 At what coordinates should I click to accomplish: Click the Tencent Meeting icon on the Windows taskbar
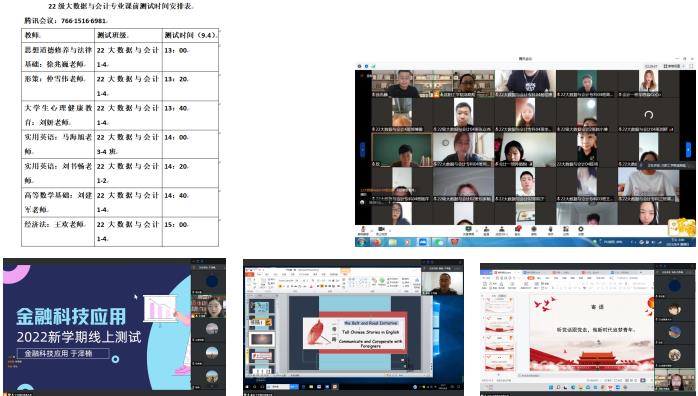[x=422, y=242]
